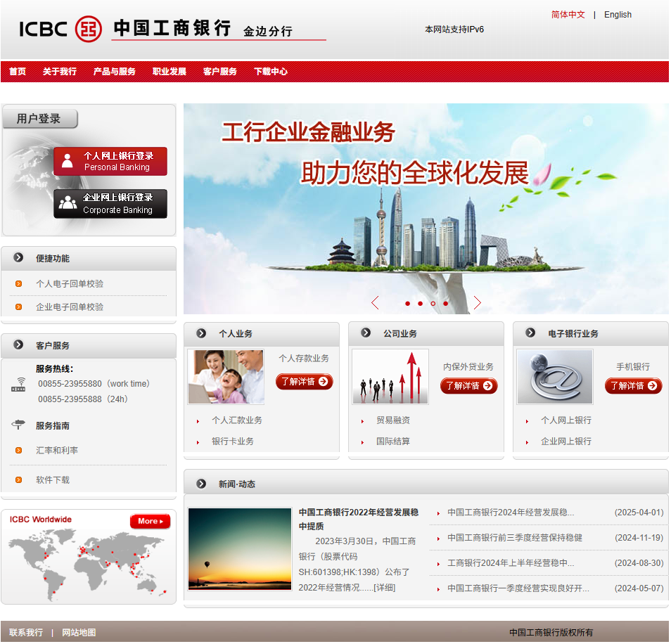671x644 pixels.
Task: Click the arrow icon beside 电子银行业务
Action: tap(530, 333)
